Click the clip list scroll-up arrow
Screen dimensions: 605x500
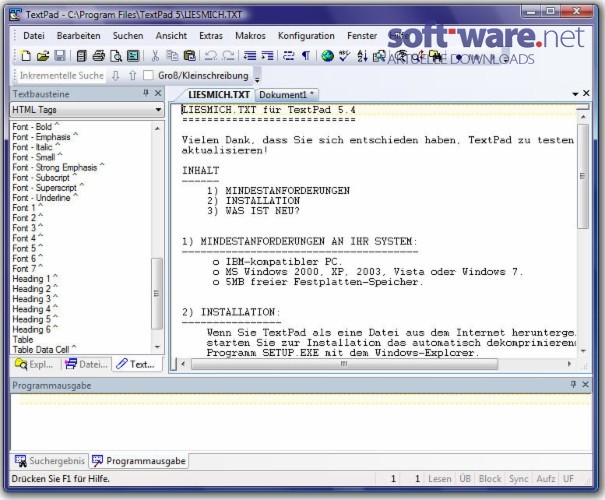tap(157, 128)
